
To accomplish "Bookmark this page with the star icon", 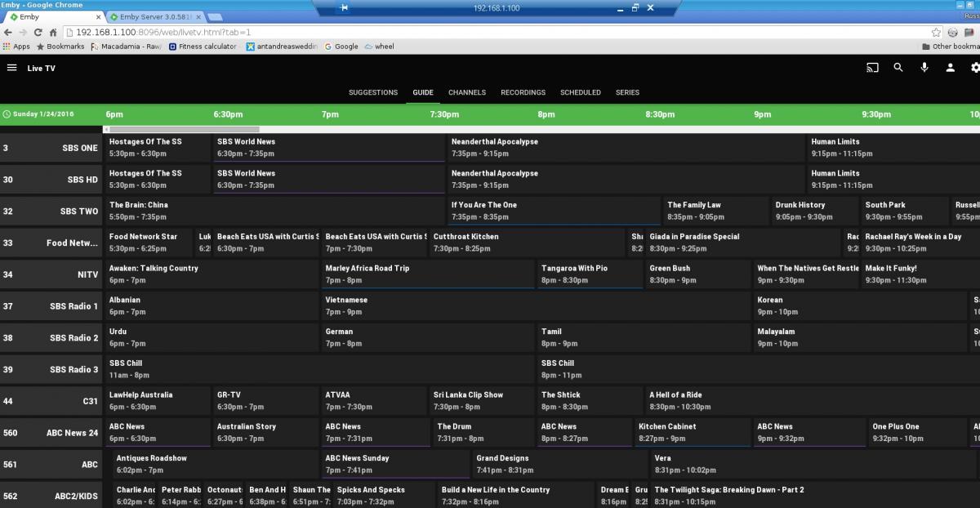I will click(x=937, y=32).
